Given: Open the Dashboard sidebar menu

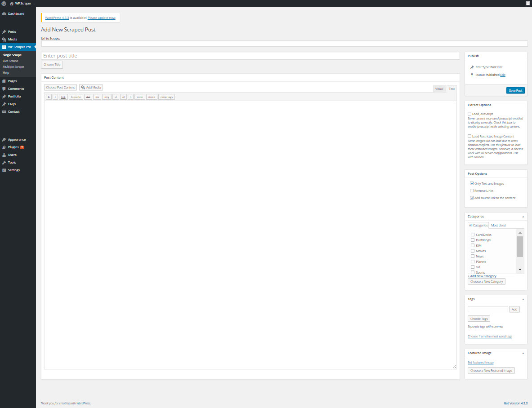Looking at the screenshot, I should tap(16, 14).
